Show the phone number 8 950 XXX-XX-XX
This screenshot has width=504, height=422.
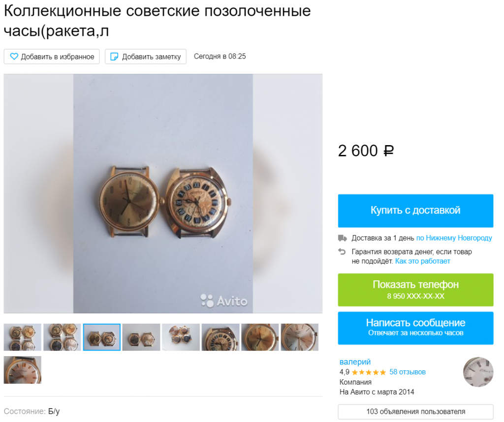415,290
